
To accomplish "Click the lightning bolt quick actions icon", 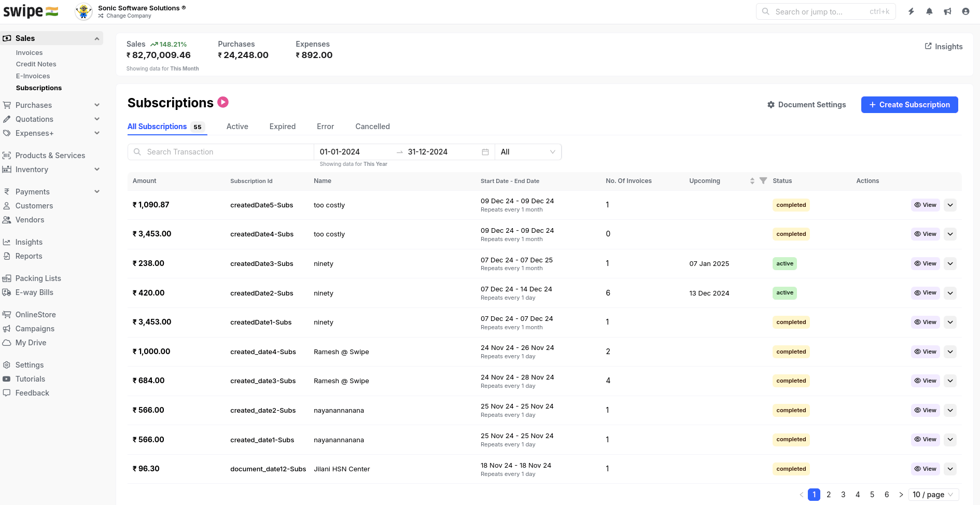I will tap(911, 11).
